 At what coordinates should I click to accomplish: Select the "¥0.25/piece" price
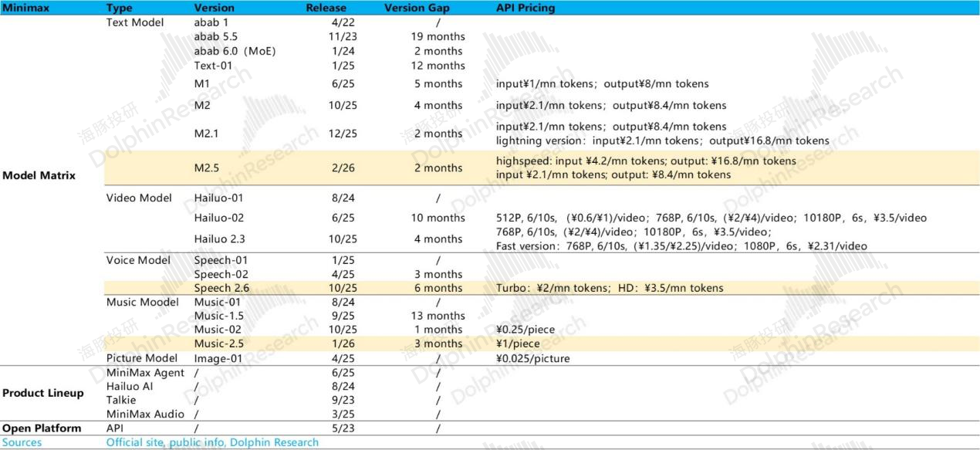tap(525, 330)
